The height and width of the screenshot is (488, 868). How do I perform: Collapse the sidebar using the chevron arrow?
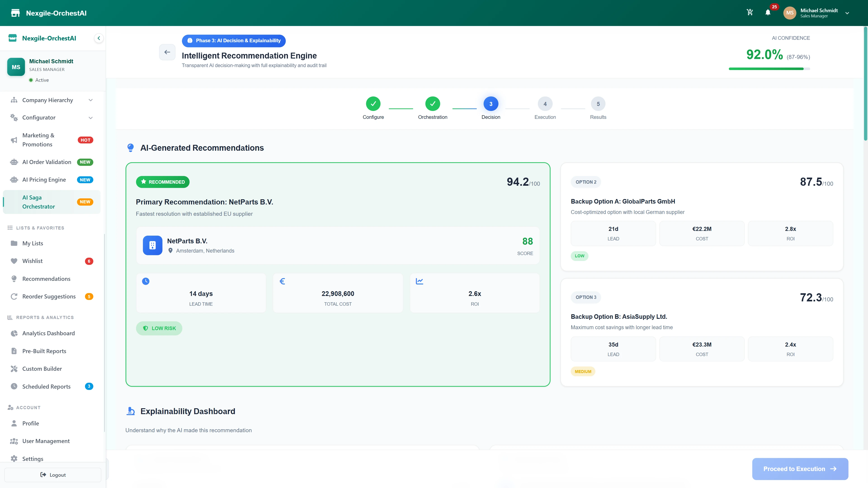(x=99, y=38)
